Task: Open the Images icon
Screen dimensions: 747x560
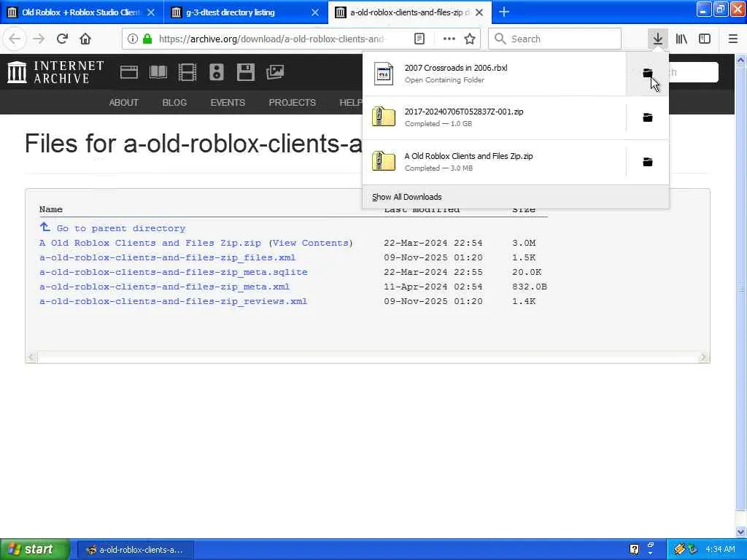Action: (x=275, y=72)
